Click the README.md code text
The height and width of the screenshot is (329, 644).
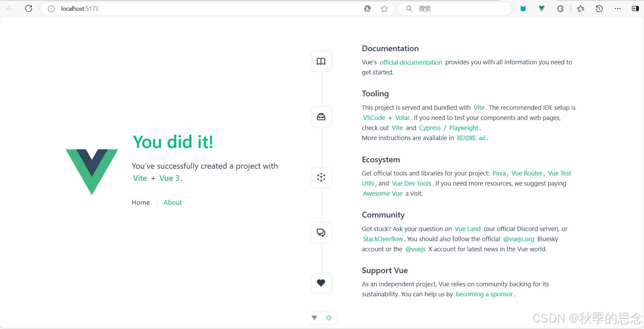coord(471,138)
